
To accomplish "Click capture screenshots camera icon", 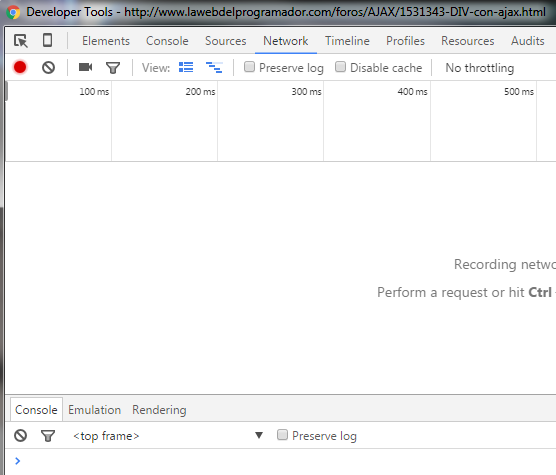I will [85, 67].
